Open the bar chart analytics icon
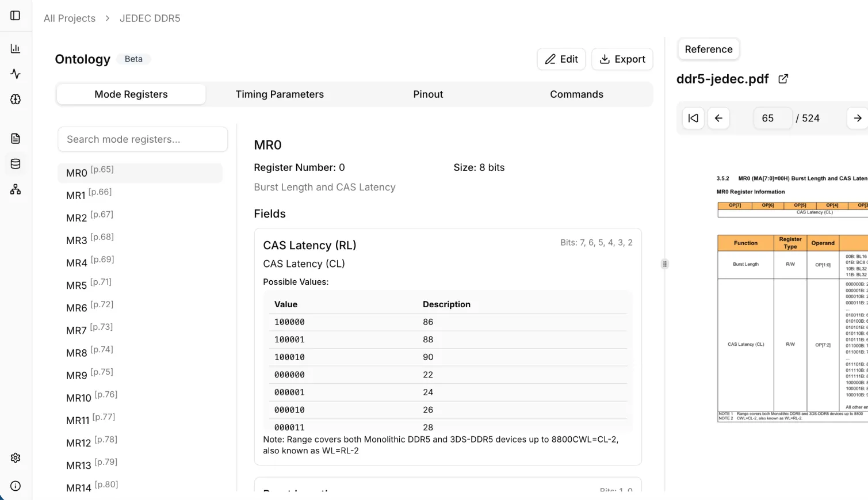 pyautogui.click(x=16, y=48)
